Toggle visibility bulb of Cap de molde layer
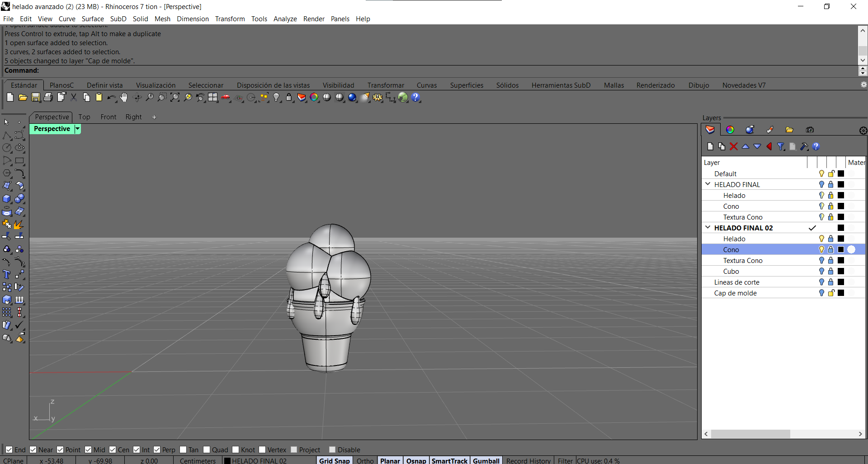This screenshot has width=868, height=464. point(821,293)
